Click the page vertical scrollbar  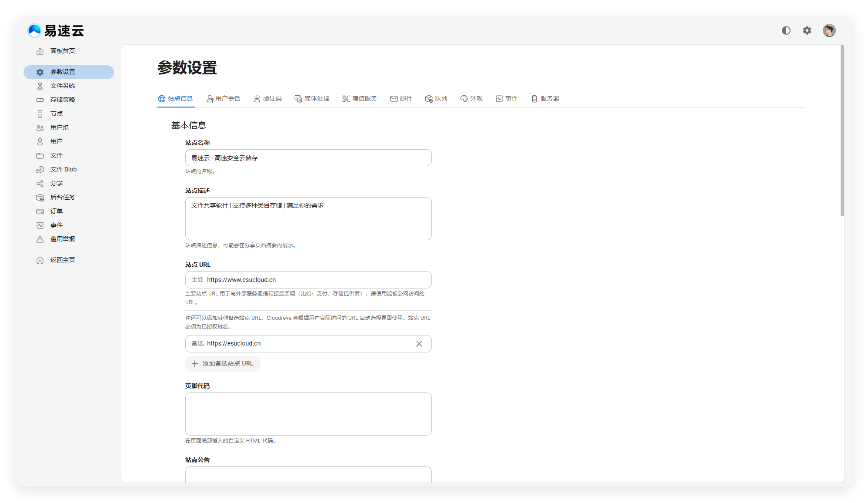pyautogui.click(x=842, y=131)
